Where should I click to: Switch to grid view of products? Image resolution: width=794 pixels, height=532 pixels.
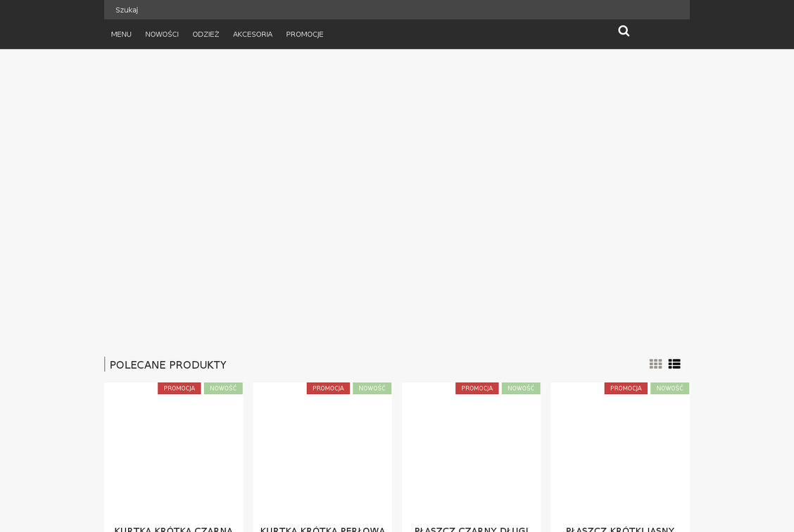click(655, 364)
